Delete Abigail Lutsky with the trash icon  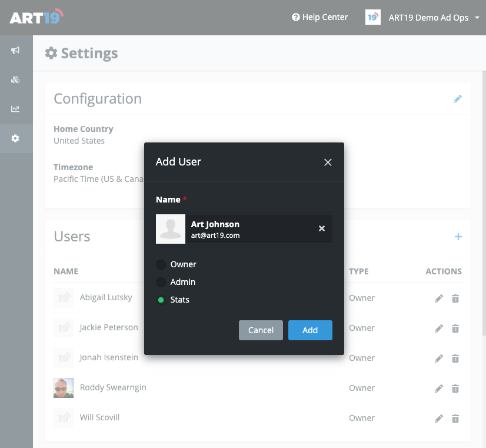coord(455,298)
